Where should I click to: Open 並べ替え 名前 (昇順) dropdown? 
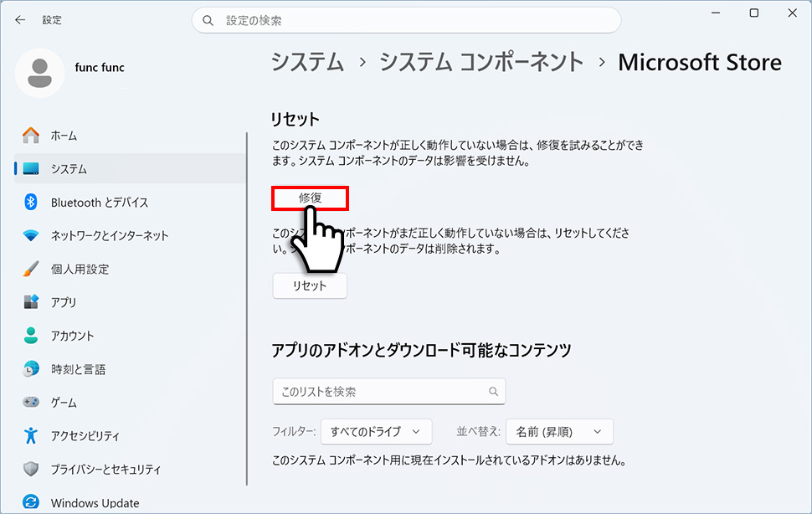[x=560, y=431]
